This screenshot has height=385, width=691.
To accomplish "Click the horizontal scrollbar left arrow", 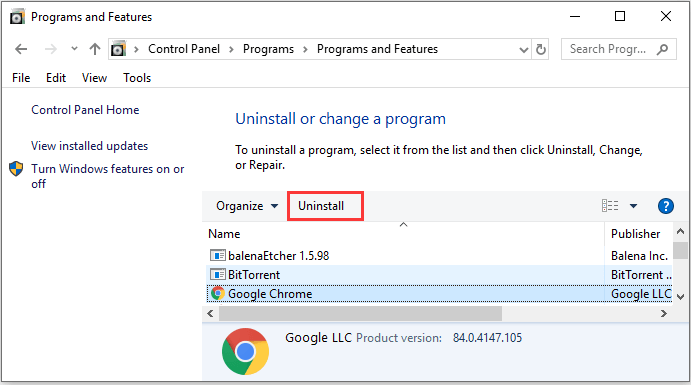I will (x=210, y=314).
